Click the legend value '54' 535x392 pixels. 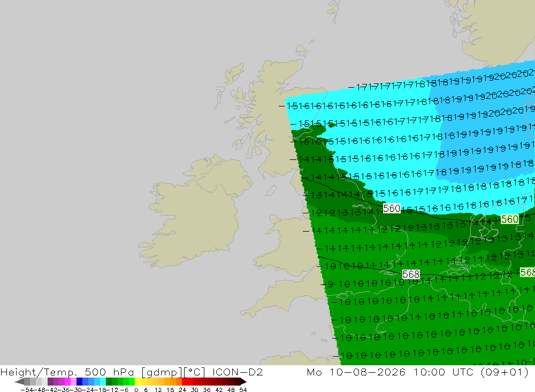click(243, 390)
